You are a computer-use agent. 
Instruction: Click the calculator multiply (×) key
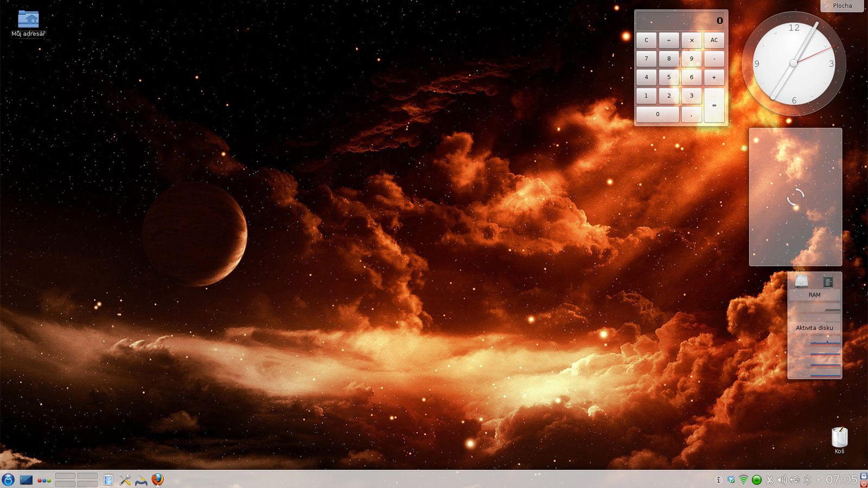pyautogui.click(x=692, y=40)
